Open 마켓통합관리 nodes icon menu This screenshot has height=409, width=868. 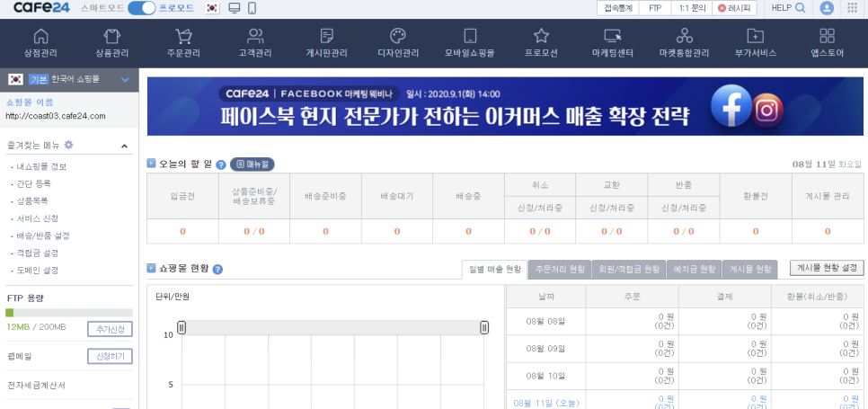pyautogui.click(x=684, y=44)
